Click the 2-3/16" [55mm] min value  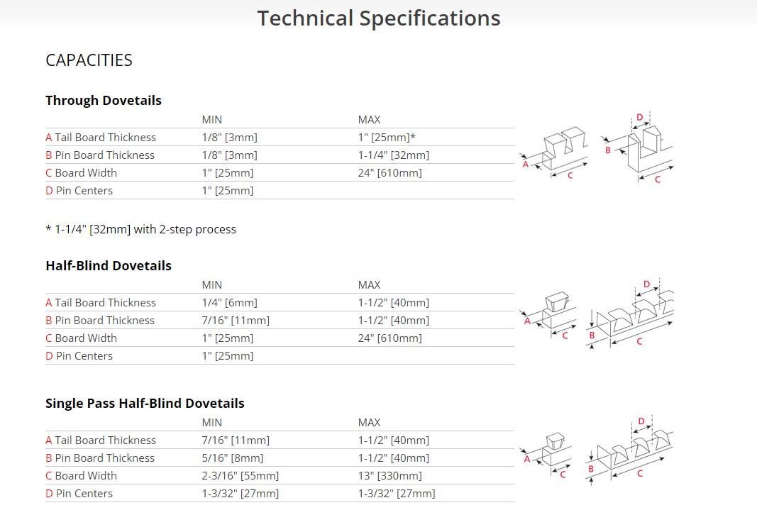[240, 476]
